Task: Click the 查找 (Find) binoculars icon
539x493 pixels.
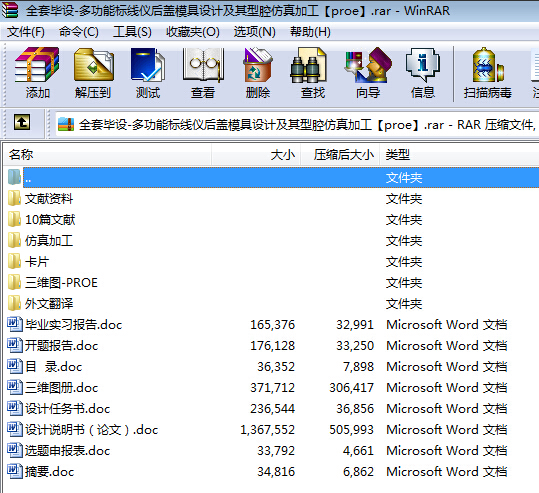Action: pyautogui.click(x=308, y=65)
